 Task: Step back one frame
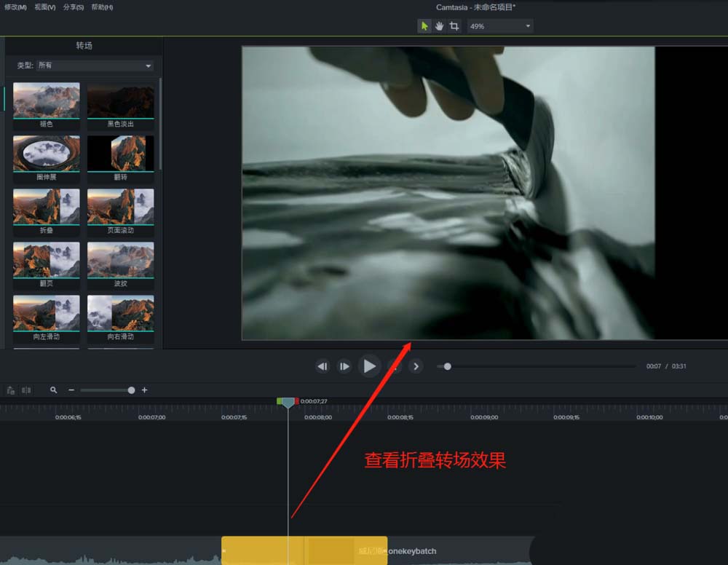pyautogui.click(x=323, y=366)
